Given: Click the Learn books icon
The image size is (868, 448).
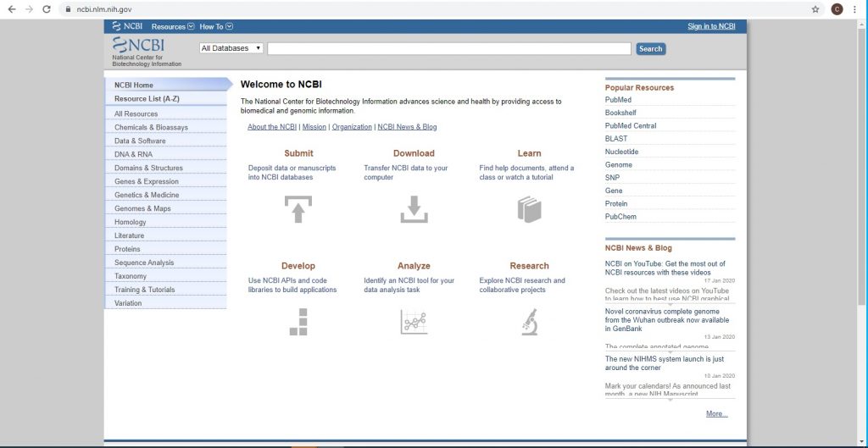Looking at the screenshot, I should tap(529, 208).
